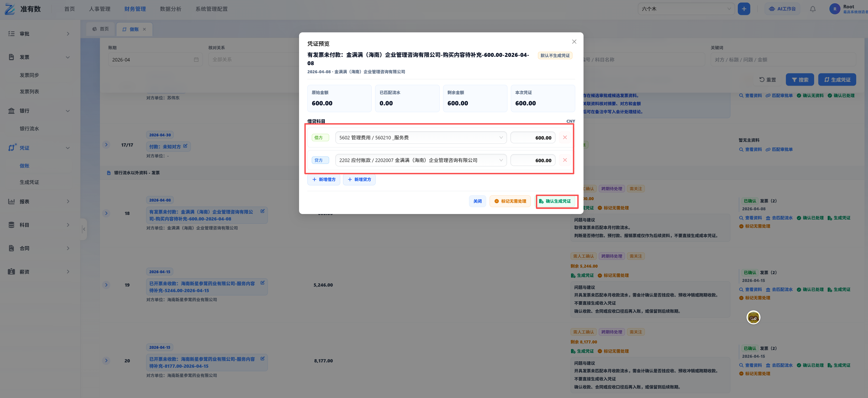Click the 发票 sidebar icon

coord(12,57)
